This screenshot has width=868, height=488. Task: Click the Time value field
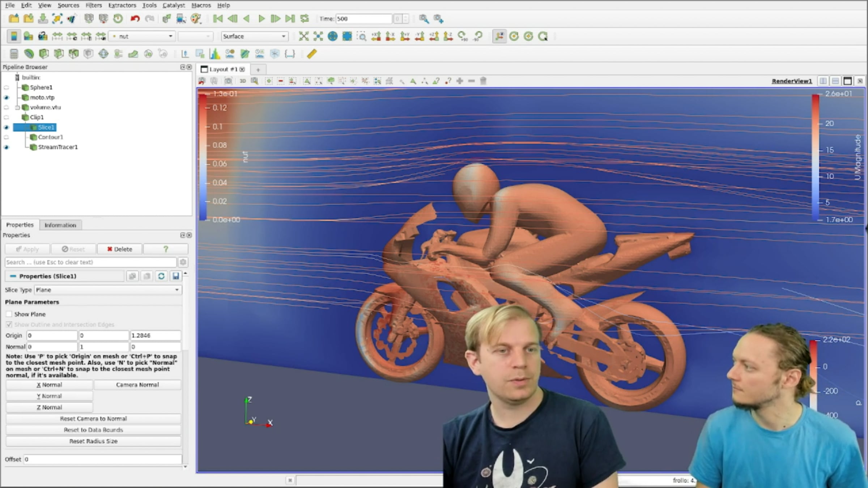363,19
